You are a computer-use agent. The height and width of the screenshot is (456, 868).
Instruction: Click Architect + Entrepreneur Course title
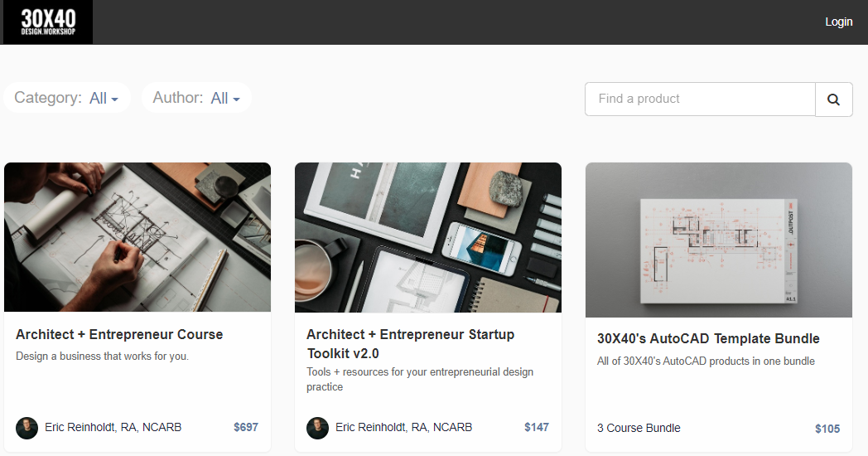point(119,335)
